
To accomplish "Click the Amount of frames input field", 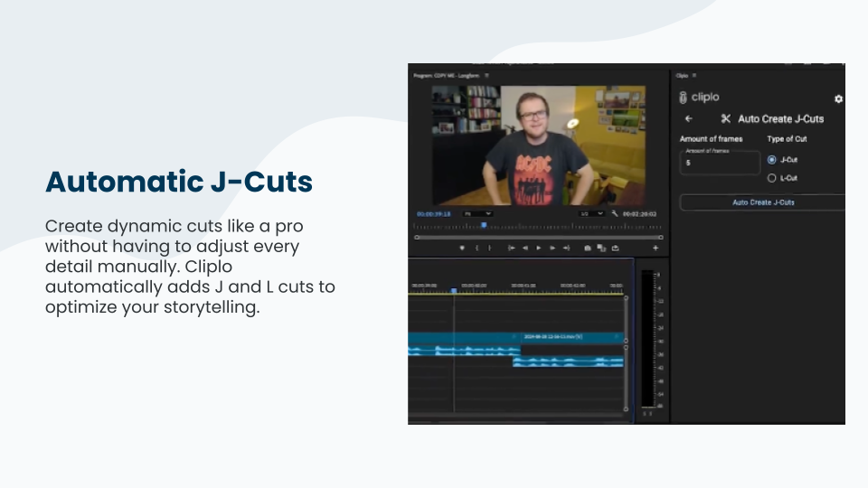I will click(720, 163).
